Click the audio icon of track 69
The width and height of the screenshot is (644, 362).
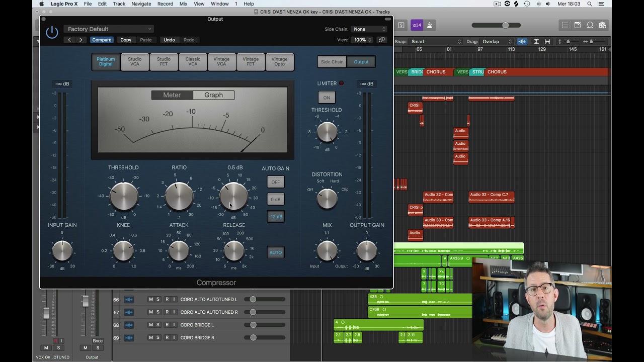[x=129, y=338]
